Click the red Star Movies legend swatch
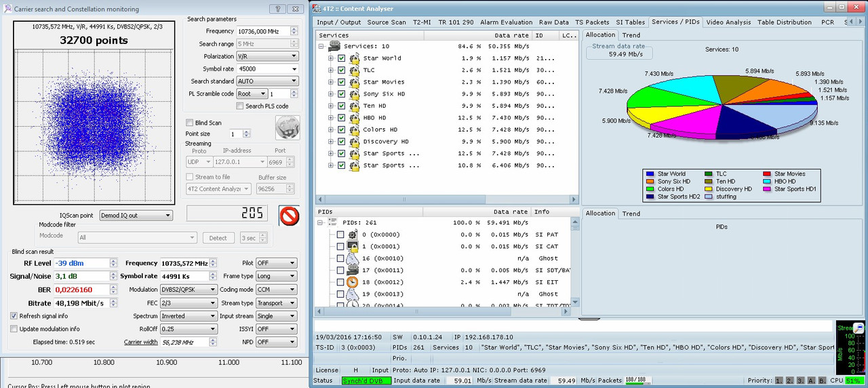 [767, 174]
